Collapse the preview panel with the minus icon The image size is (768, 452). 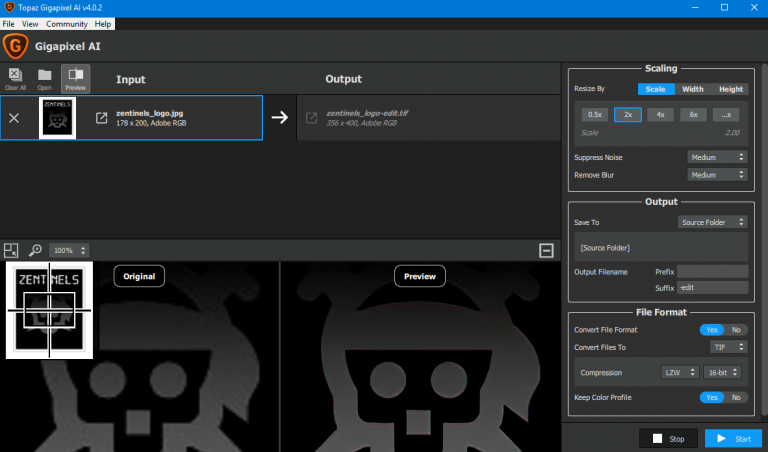pos(546,250)
